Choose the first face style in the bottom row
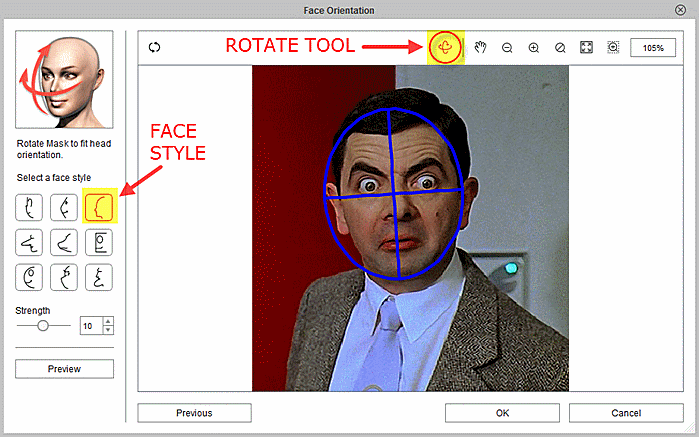Viewport: 699px width, 437px height. [29, 277]
